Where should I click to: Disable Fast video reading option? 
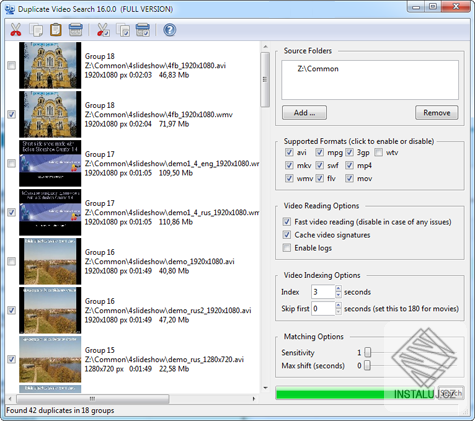287,222
